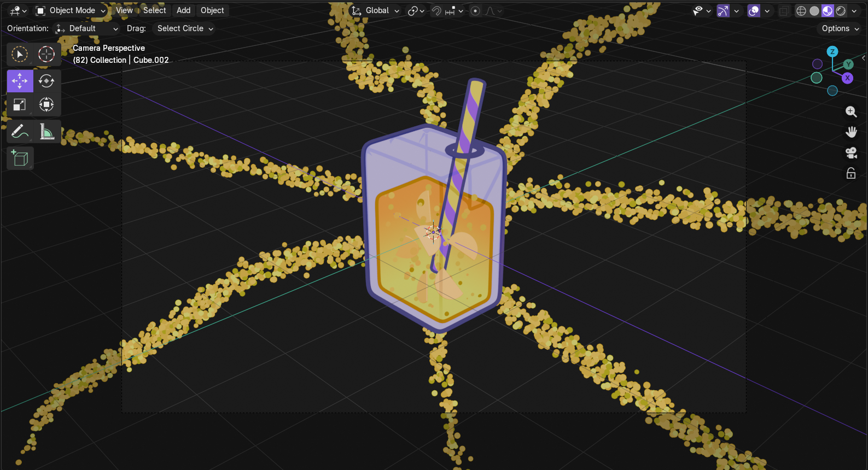The width and height of the screenshot is (868, 470).
Task: Open the shading options dropdown arrow
Action: click(x=854, y=11)
